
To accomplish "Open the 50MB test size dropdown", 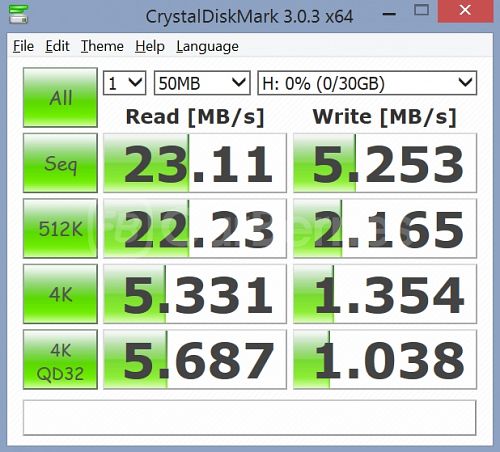I will coord(202,83).
